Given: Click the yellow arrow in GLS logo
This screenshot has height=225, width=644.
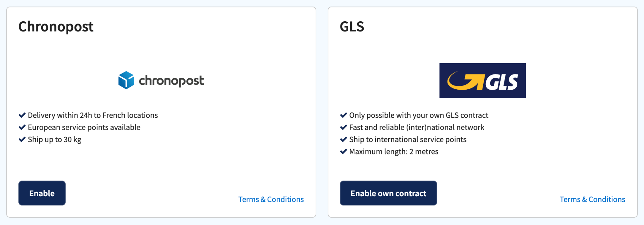Looking at the screenshot, I should 466,81.
